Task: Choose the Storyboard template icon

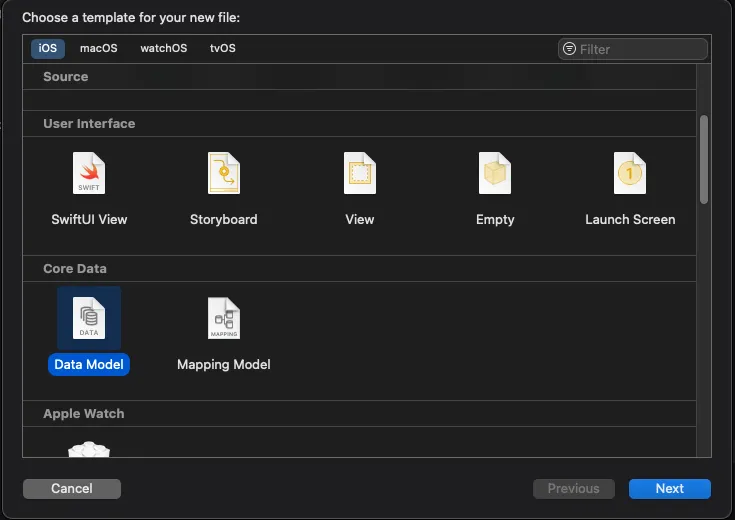Action: pyautogui.click(x=224, y=173)
